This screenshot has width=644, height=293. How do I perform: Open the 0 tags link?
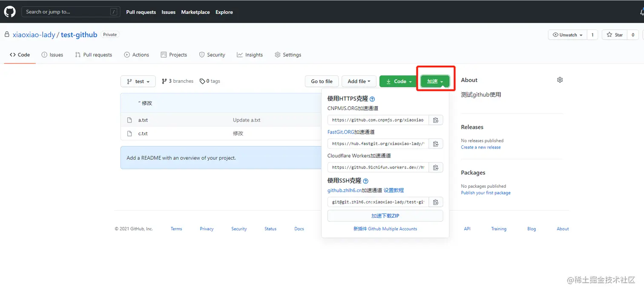[x=210, y=81]
